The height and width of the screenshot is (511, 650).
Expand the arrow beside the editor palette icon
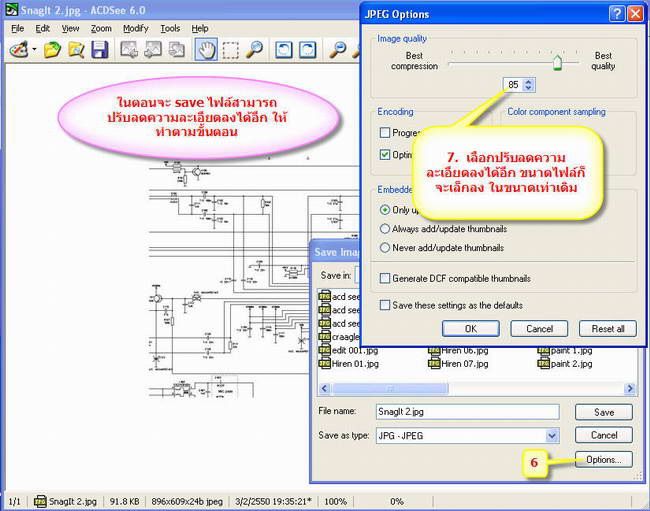coord(34,50)
